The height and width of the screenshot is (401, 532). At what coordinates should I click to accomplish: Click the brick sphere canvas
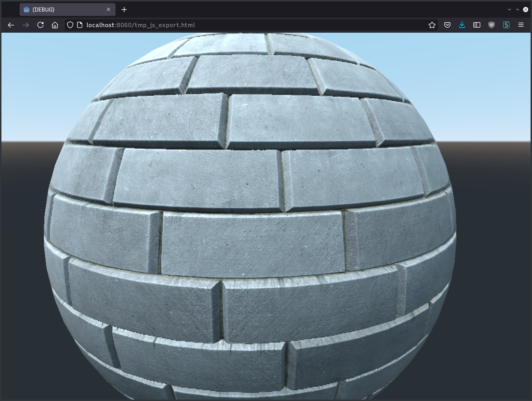[266, 216]
